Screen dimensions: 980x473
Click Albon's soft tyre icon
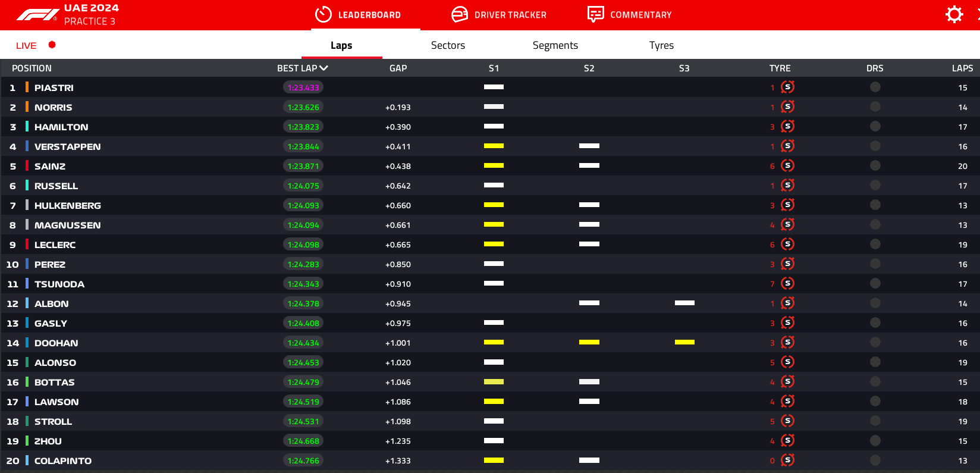click(x=787, y=303)
